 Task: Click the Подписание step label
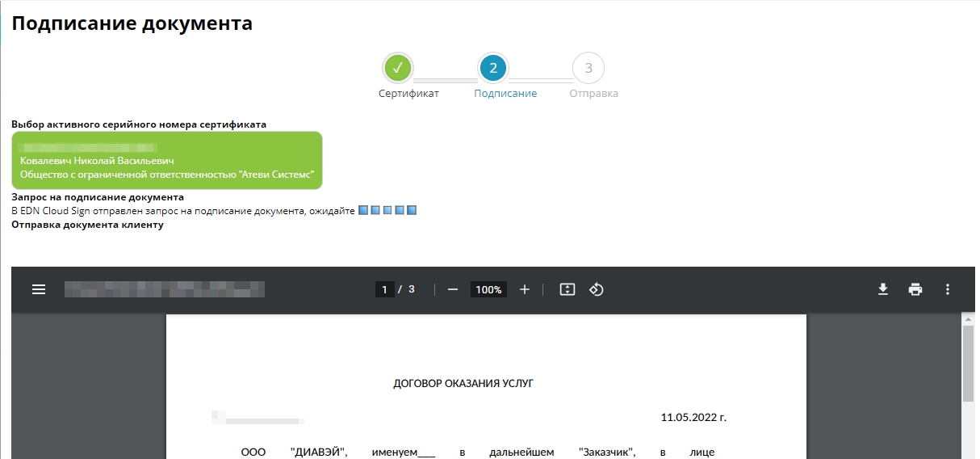505,94
